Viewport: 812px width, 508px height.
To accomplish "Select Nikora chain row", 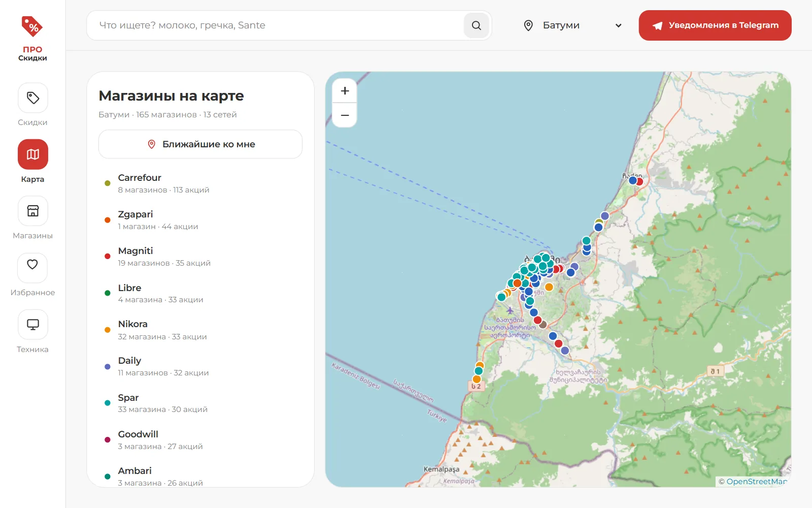I will point(201,330).
